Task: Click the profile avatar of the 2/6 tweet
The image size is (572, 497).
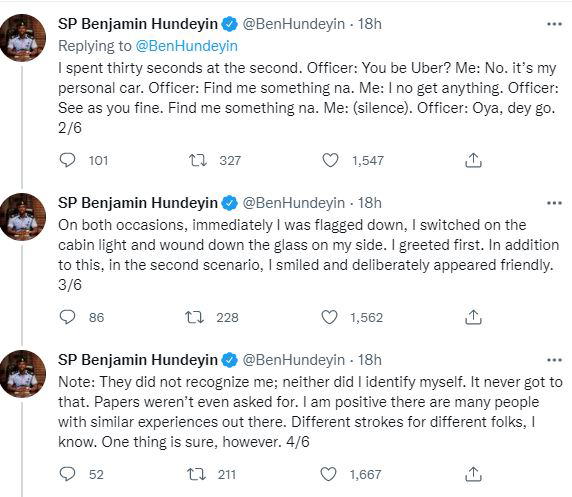Action: [x=22, y=38]
